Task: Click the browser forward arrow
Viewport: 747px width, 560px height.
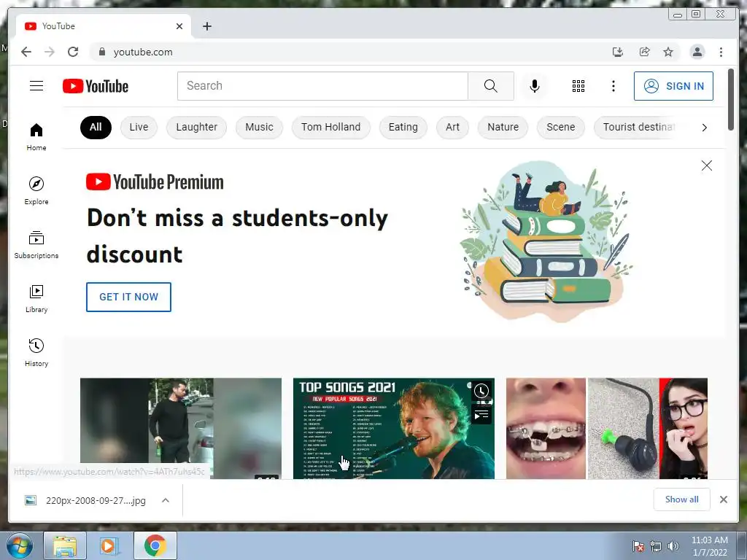Action: (x=50, y=52)
